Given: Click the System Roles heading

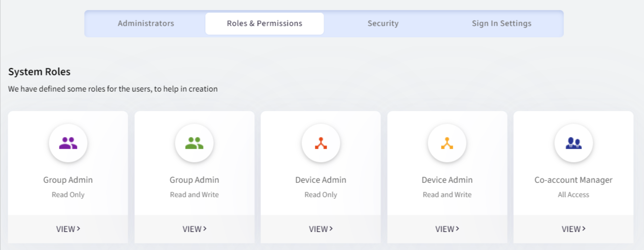Looking at the screenshot, I should pos(39,72).
